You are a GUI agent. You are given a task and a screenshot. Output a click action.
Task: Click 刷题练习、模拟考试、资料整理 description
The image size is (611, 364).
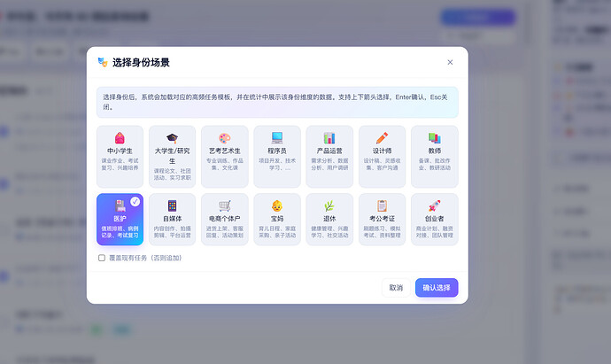pyautogui.click(x=382, y=232)
